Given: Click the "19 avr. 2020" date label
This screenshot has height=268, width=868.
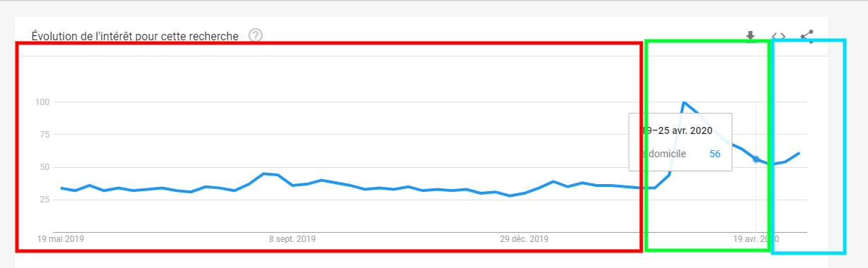Looking at the screenshot, I should [x=756, y=239].
